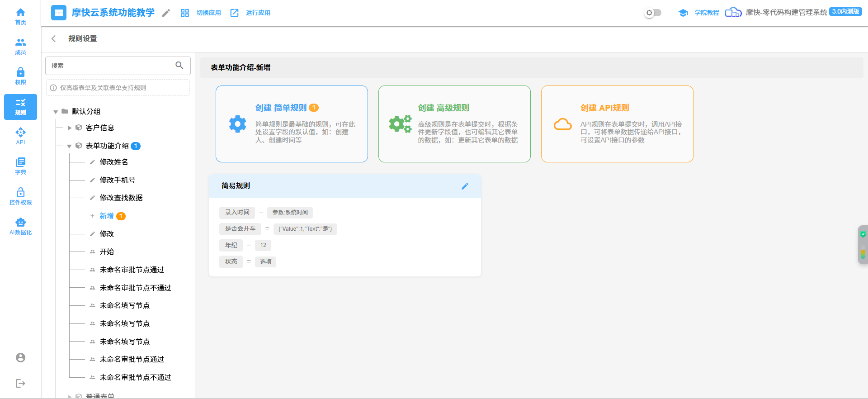This screenshot has height=399, width=868.
Task: Open the 权限 permissions lock icon
Action: coord(20,72)
